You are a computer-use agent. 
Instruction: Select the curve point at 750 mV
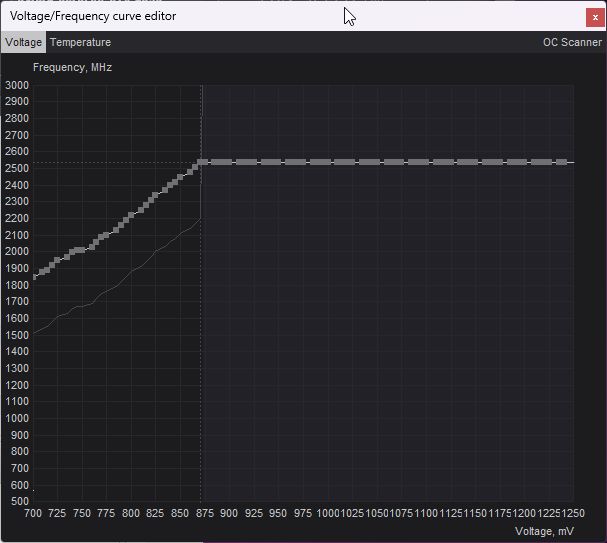[82, 250]
